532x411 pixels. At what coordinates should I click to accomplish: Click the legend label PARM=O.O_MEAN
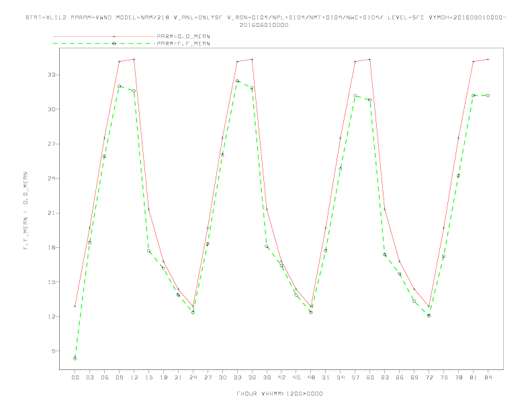[x=183, y=36]
